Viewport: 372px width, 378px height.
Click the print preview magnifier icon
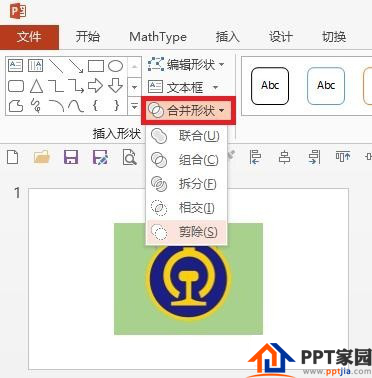pos(129,157)
